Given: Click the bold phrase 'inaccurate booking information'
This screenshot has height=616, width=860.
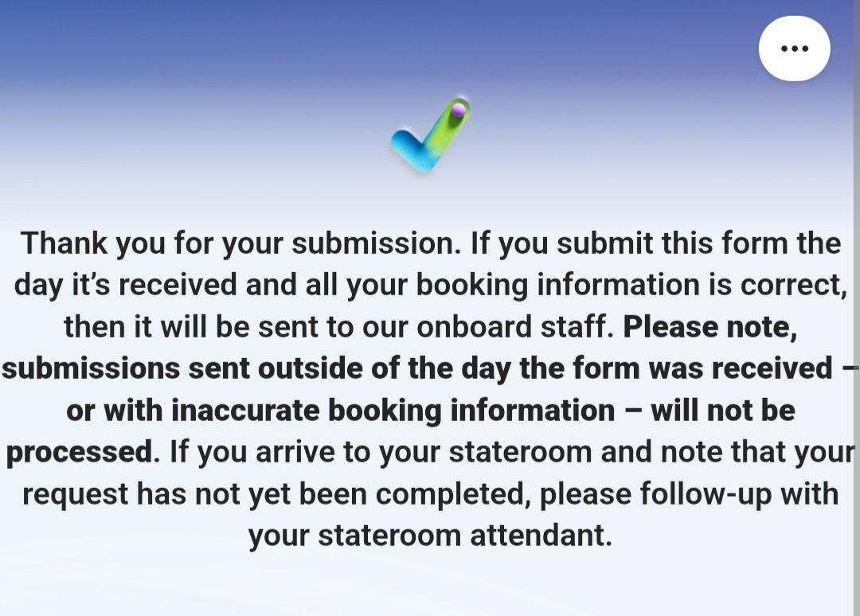Looking at the screenshot, I should (393, 411).
